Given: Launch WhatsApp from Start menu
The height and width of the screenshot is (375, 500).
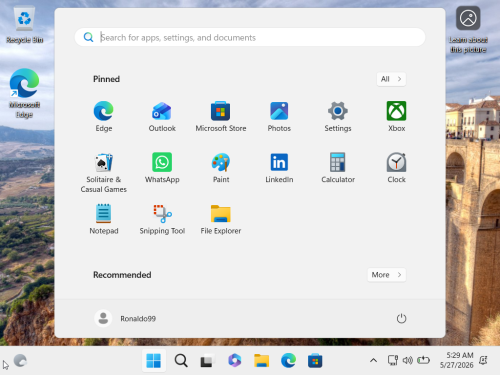Looking at the screenshot, I should pyautogui.click(x=162, y=168).
